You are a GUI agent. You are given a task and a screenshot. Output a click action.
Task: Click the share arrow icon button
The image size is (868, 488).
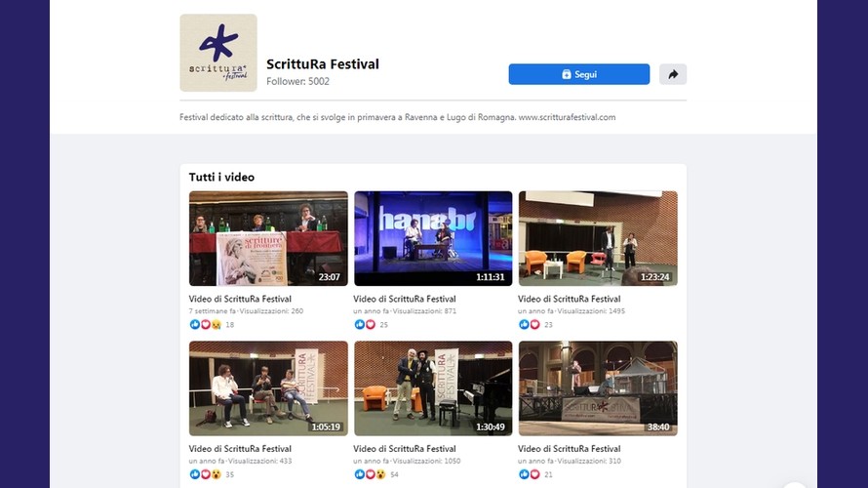click(673, 74)
